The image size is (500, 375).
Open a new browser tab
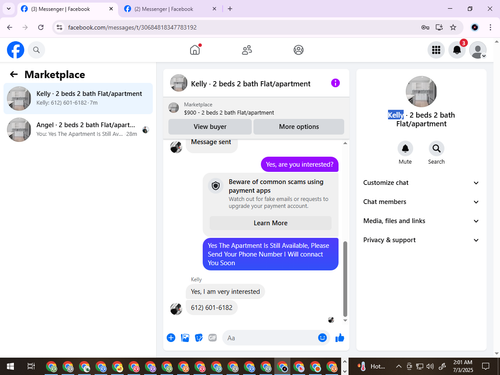(230, 9)
